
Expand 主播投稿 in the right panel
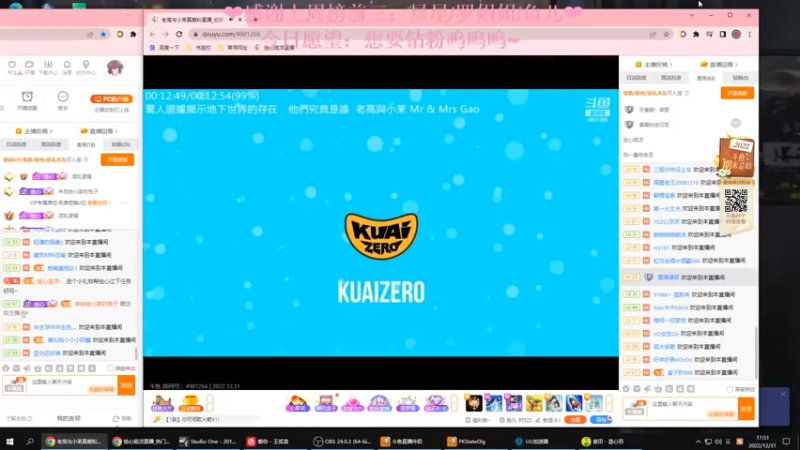654,64
